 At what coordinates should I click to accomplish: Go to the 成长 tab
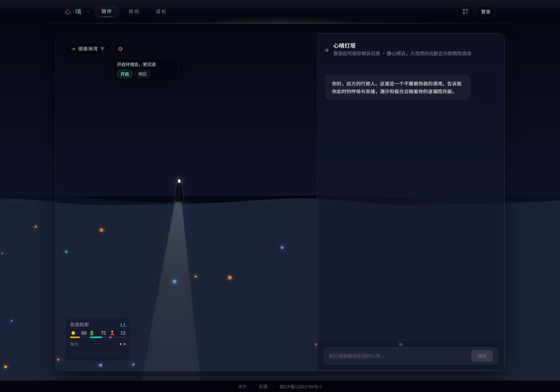pos(161,12)
